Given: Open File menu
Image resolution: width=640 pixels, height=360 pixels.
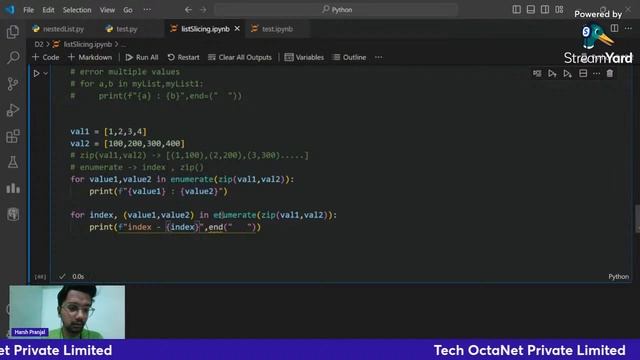Looking at the screenshot, I should coord(28,10).
